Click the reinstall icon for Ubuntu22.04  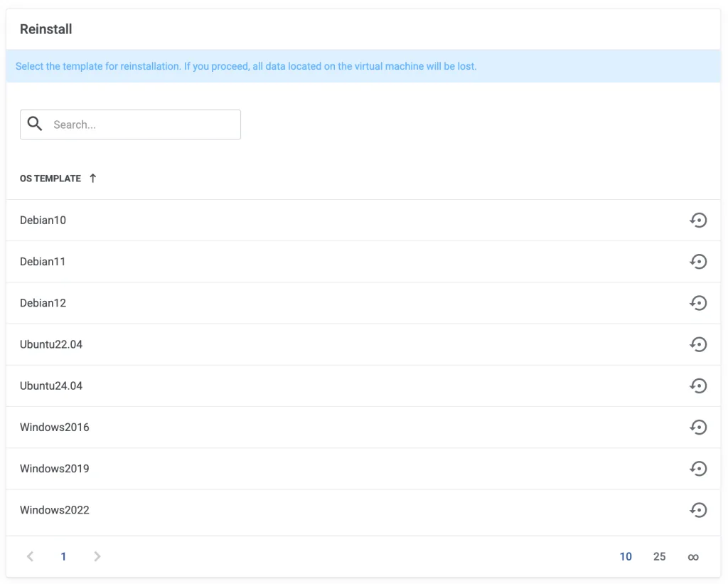pos(698,344)
